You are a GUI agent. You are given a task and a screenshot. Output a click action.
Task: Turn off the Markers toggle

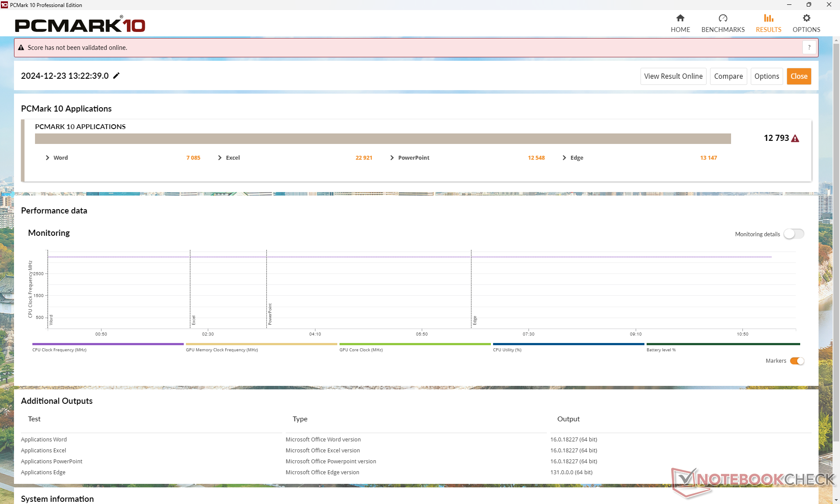[x=797, y=361]
